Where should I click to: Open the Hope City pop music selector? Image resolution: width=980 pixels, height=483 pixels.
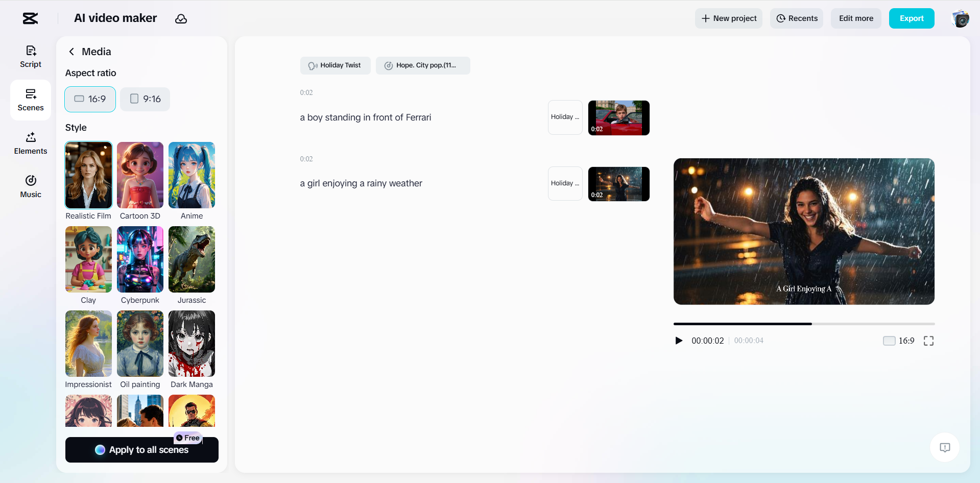423,65
